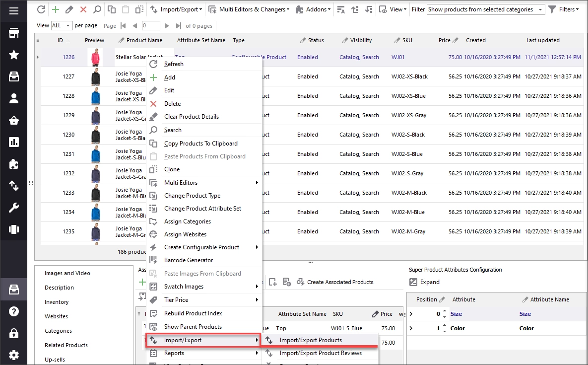Go to first page arrow
The width and height of the screenshot is (588, 365).
coord(124,26)
